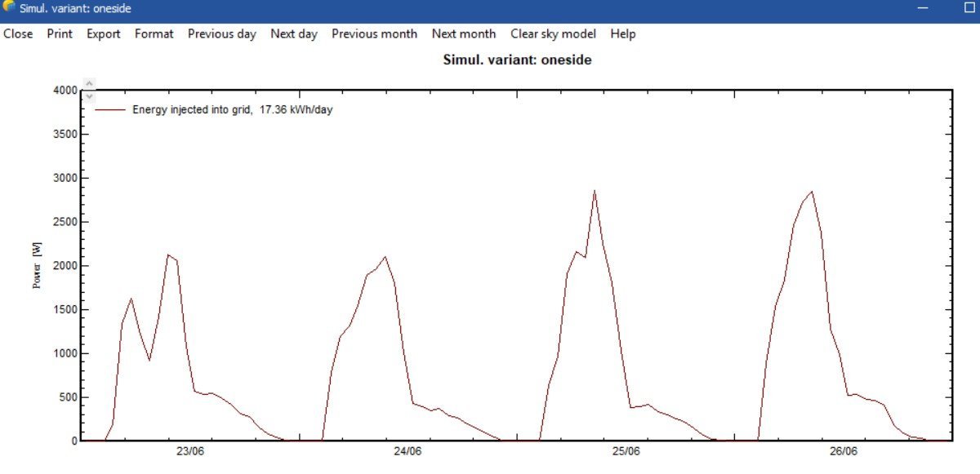Screen dimensions: 980x474
Task: Click the 'Energy injected into grid' legend label
Action: [x=232, y=109]
